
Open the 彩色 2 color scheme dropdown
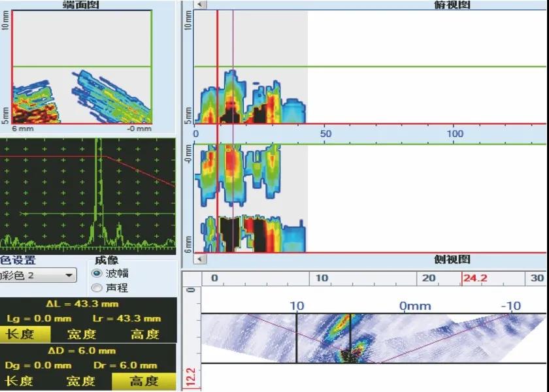(37, 276)
